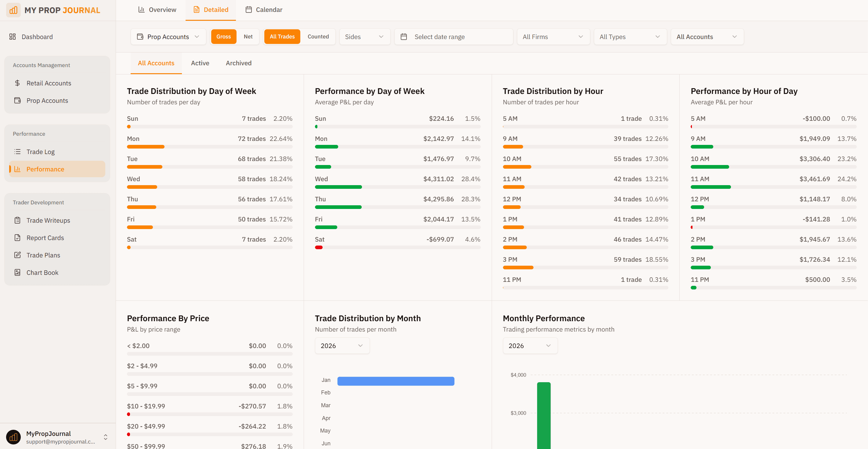Click the '$10 - $19.99' price range label
The image size is (868, 449).
pyautogui.click(x=146, y=406)
